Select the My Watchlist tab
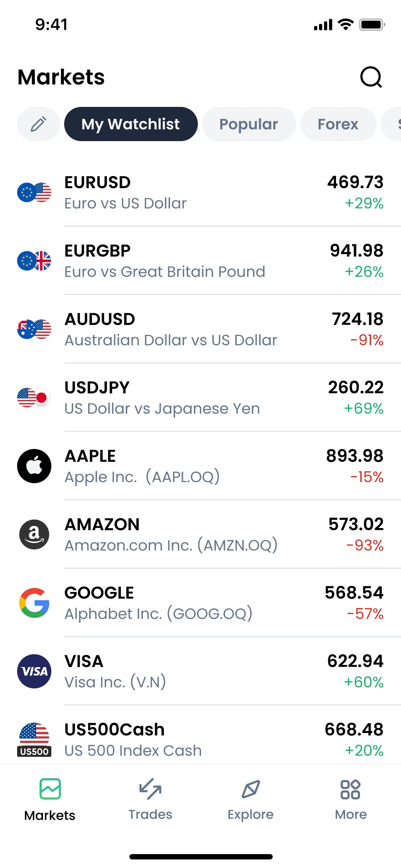The image size is (401, 868). (x=131, y=124)
